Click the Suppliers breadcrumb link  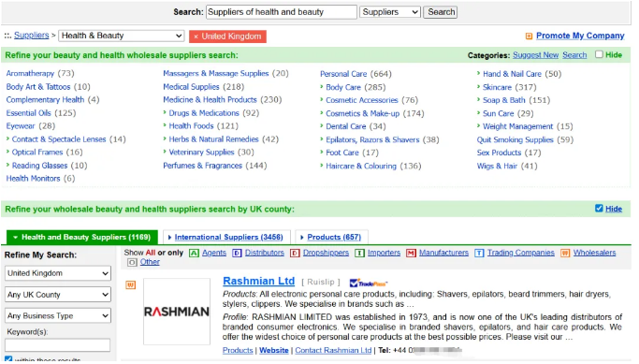[x=32, y=36]
